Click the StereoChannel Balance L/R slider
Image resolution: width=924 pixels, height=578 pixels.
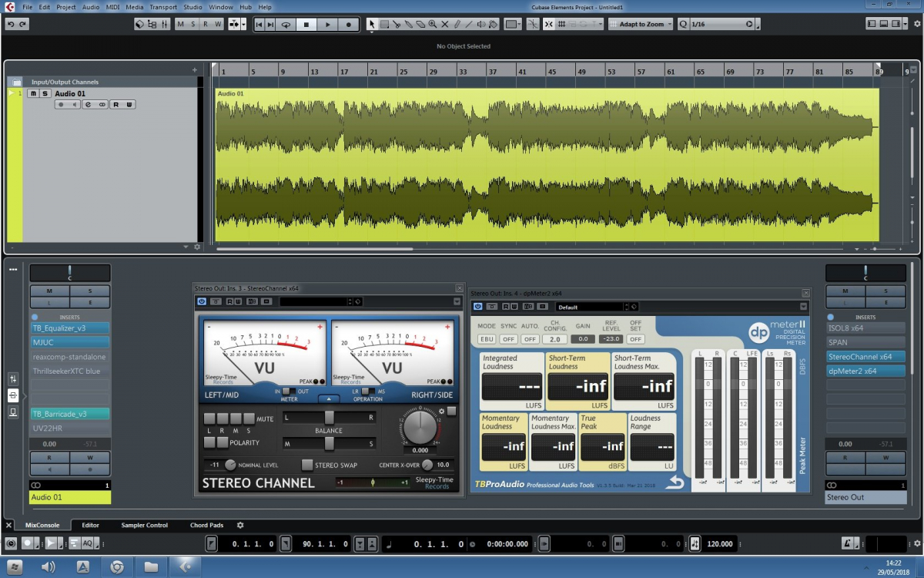pyautogui.click(x=329, y=417)
